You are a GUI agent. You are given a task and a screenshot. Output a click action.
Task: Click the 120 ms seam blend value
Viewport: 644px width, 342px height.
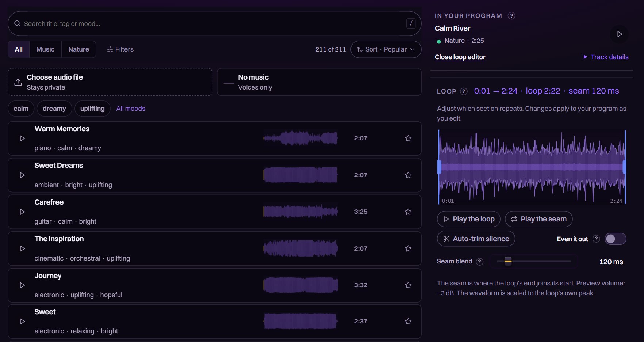click(611, 262)
